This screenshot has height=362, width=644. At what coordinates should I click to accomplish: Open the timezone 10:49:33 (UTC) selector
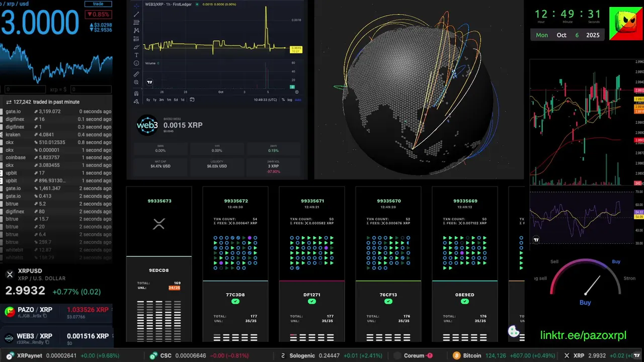tap(266, 100)
